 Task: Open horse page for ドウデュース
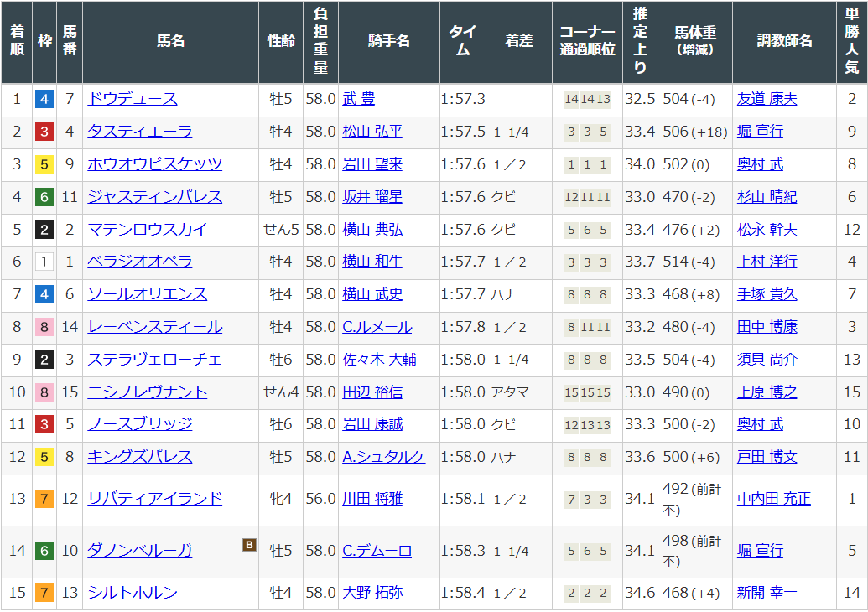click(133, 99)
